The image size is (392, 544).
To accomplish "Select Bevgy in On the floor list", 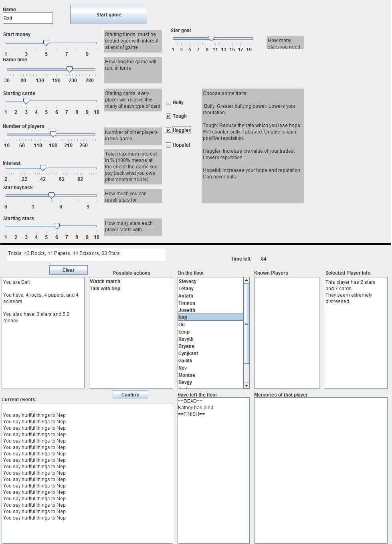I will click(210, 382).
